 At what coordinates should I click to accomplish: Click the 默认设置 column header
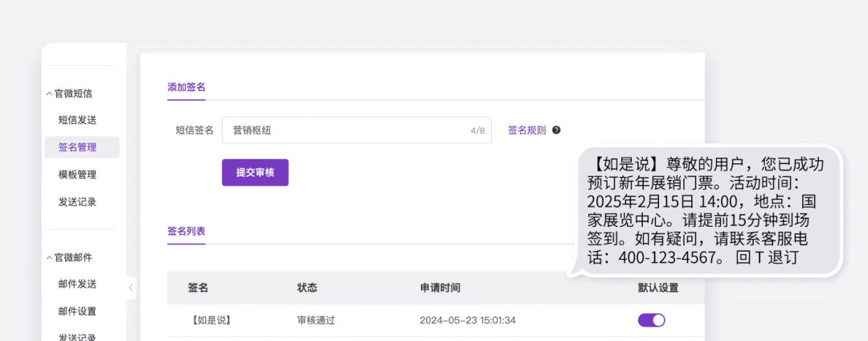point(658,288)
